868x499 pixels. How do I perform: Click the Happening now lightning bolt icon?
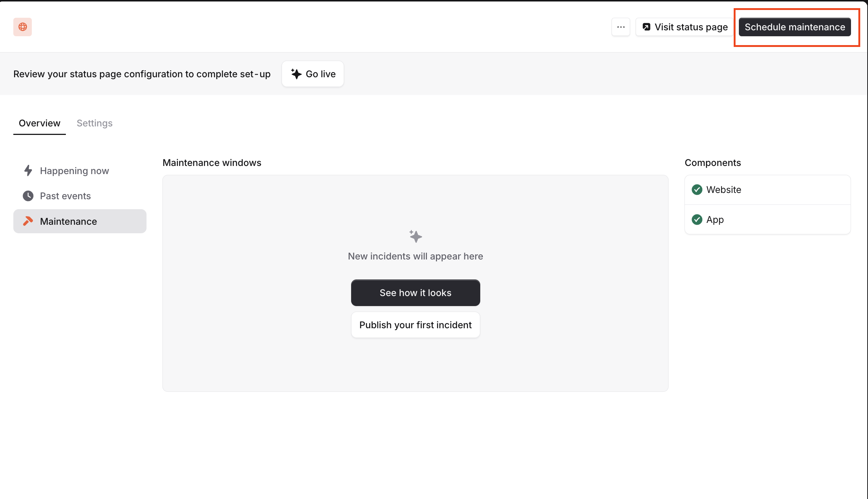28,170
